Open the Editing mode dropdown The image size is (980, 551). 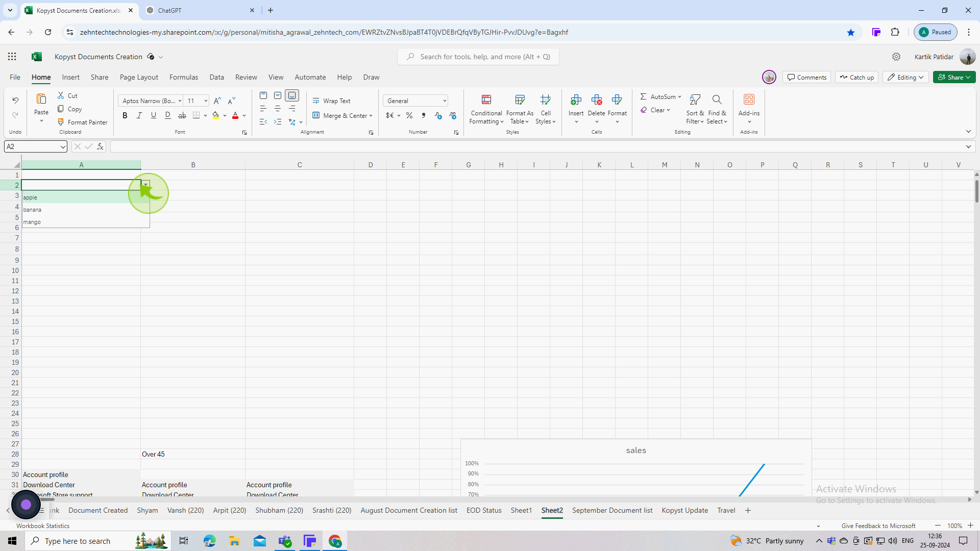click(905, 78)
